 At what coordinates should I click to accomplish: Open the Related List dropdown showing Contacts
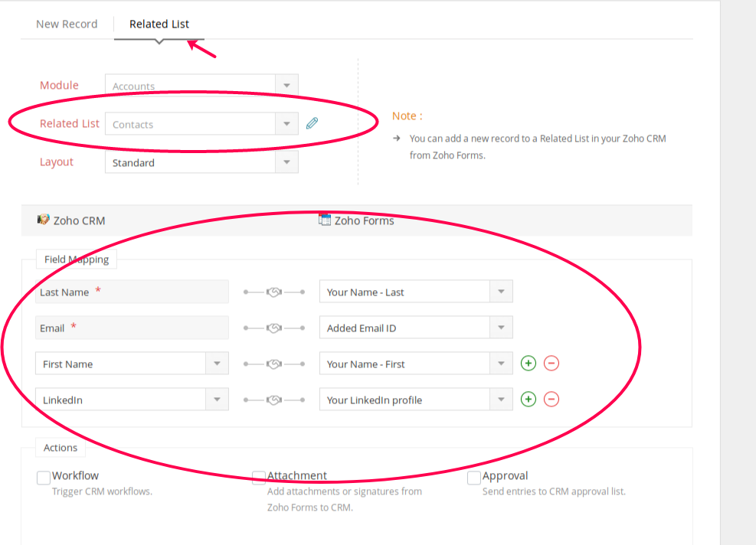click(x=201, y=124)
